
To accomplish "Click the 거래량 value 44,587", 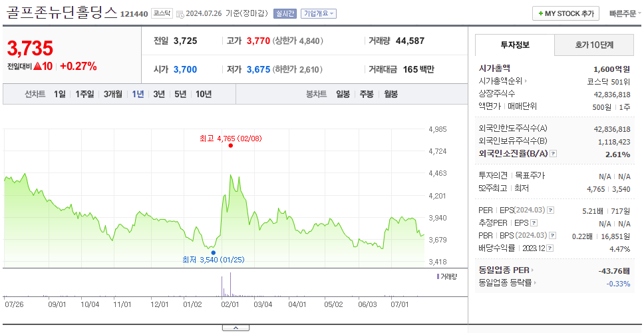I will point(410,41).
